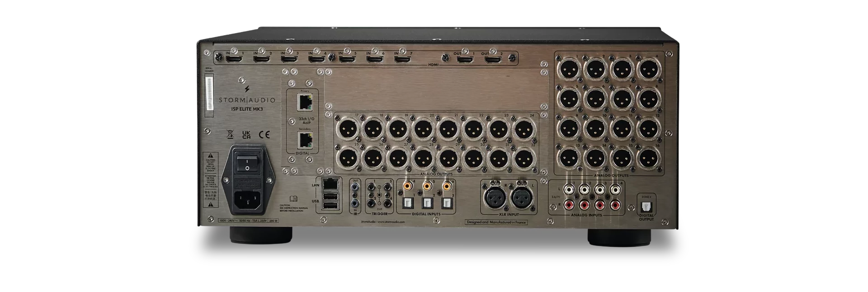
Task: Click the IR OUT jack
Action: pos(355,186)
